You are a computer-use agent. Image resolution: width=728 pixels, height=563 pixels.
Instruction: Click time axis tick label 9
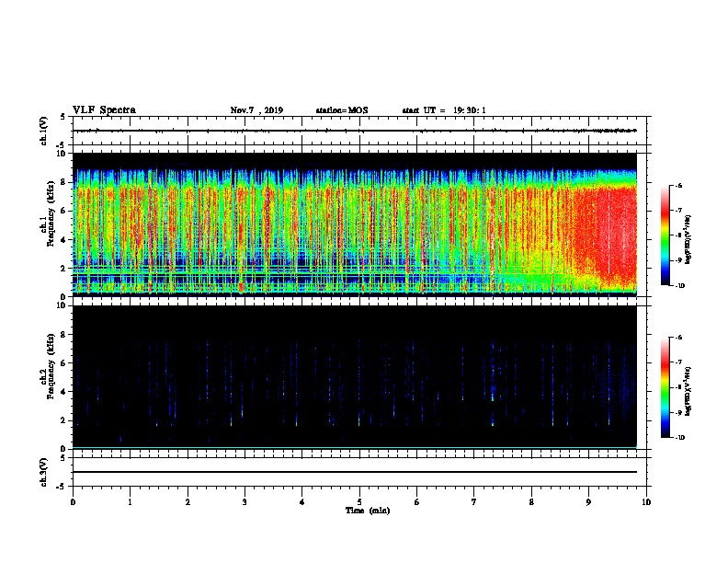point(588,502)
